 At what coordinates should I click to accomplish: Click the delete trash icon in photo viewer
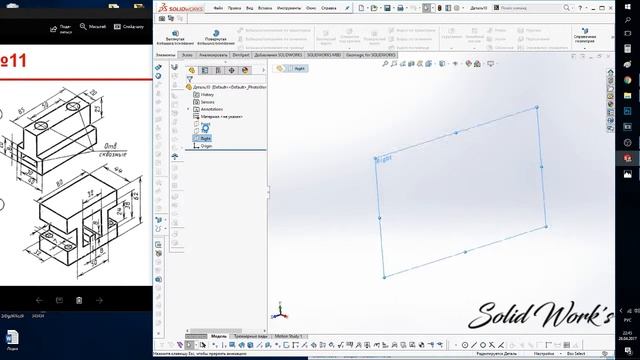[x=79, y=300]
